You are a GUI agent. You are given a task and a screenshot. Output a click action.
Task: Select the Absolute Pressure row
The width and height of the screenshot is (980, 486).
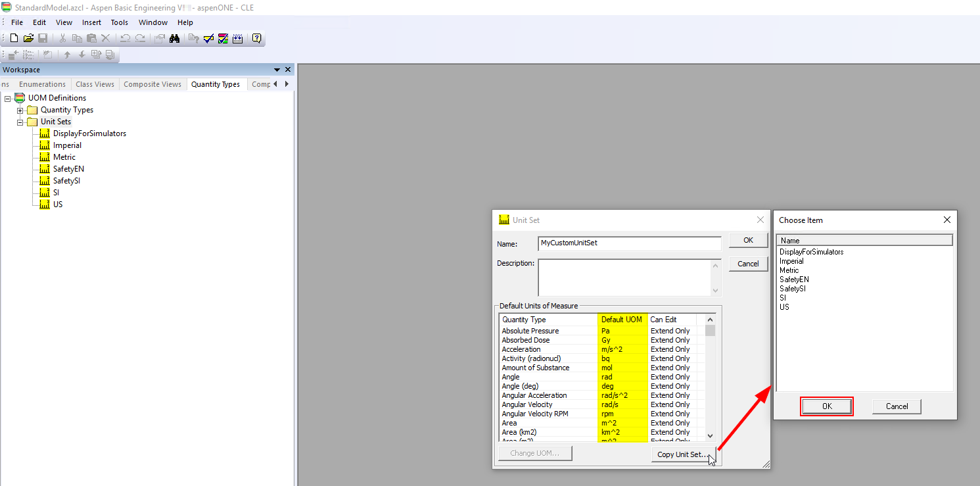pyautogui.click(x=601, y=331)
